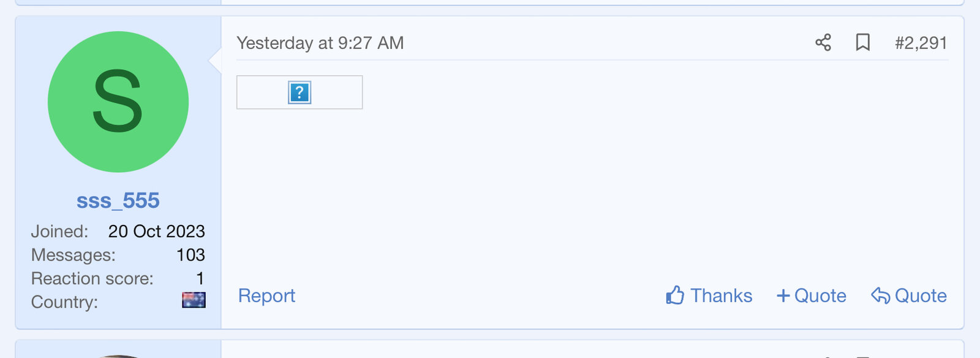Viewport: 980px width, 358px height.
Task: Add post to multi-quote with +Quote
Action: tap(812, 295)
